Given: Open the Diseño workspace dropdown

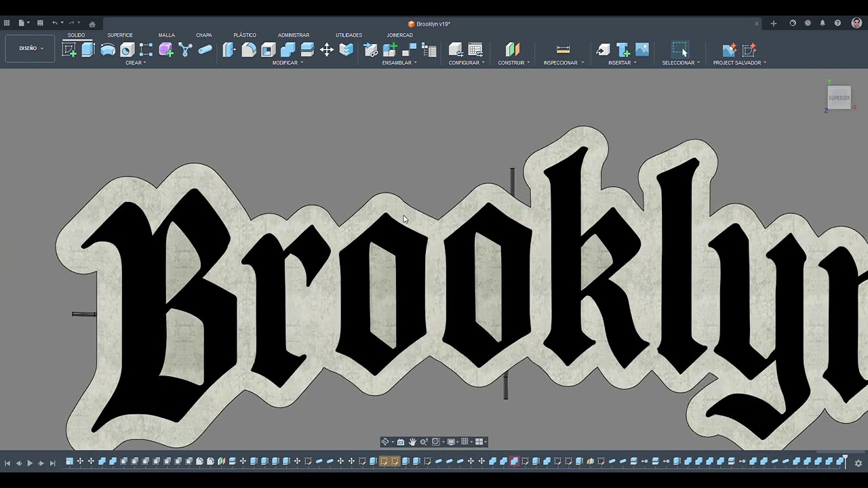Looking at the screenshot, I should pos(31,49).
